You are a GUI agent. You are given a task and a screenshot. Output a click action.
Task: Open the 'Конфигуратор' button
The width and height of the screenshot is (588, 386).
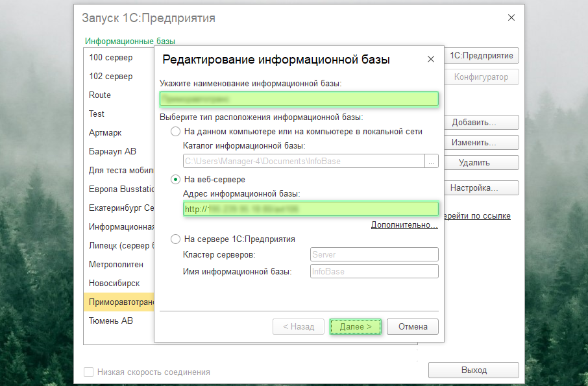click(x=482, y=77)
